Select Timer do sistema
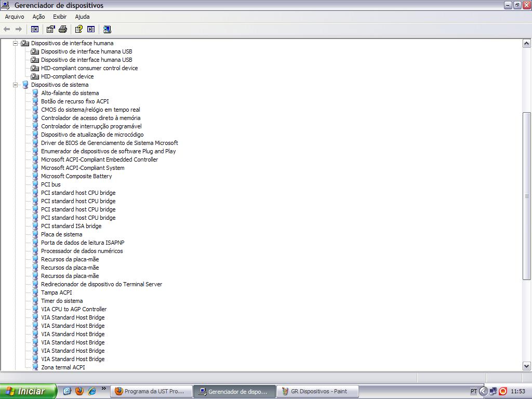532x399 pixels. click(62, 301)
